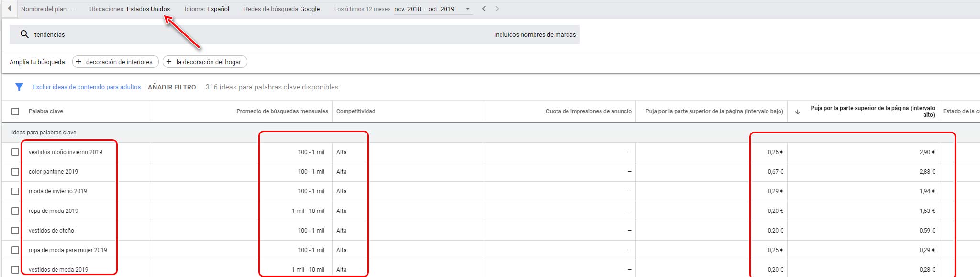
Task: Sort by Promedio de búsquedas mensuales column
Action: pos(282,111)
